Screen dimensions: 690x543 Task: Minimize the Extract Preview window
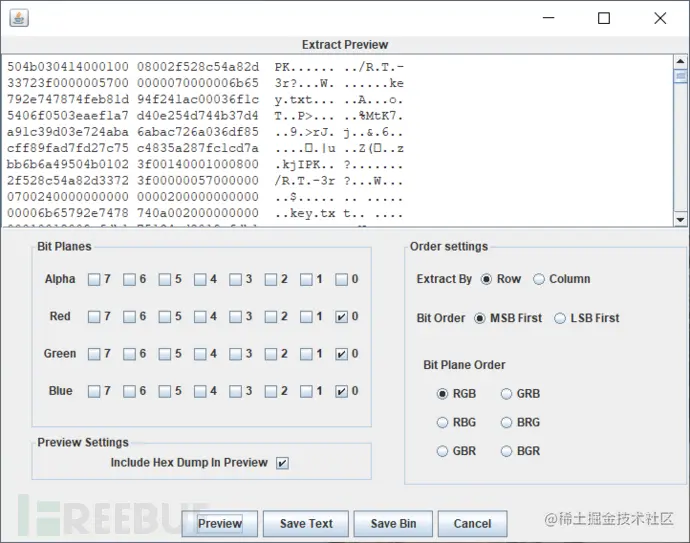[548, 18]
